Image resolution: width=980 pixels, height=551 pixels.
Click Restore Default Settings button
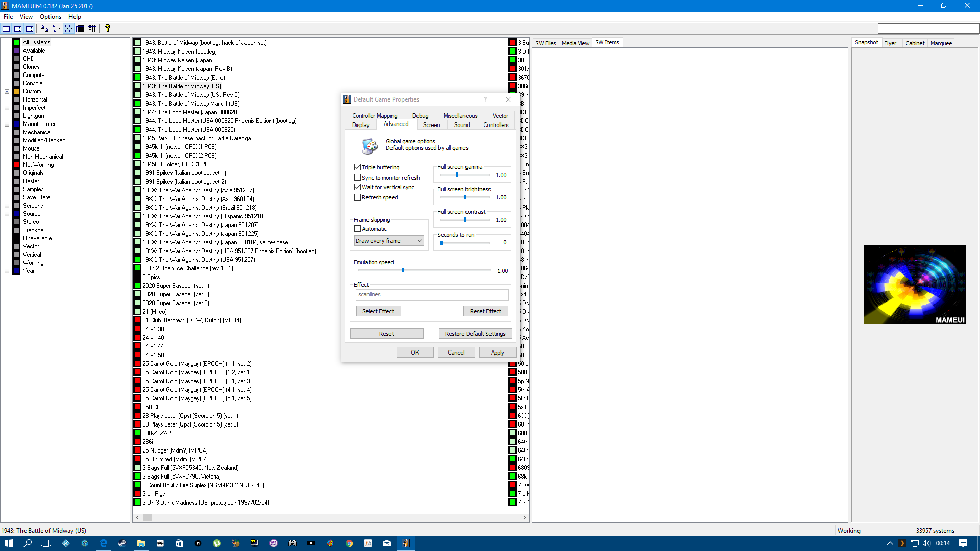pyautogui.click(x=475, y=334)
